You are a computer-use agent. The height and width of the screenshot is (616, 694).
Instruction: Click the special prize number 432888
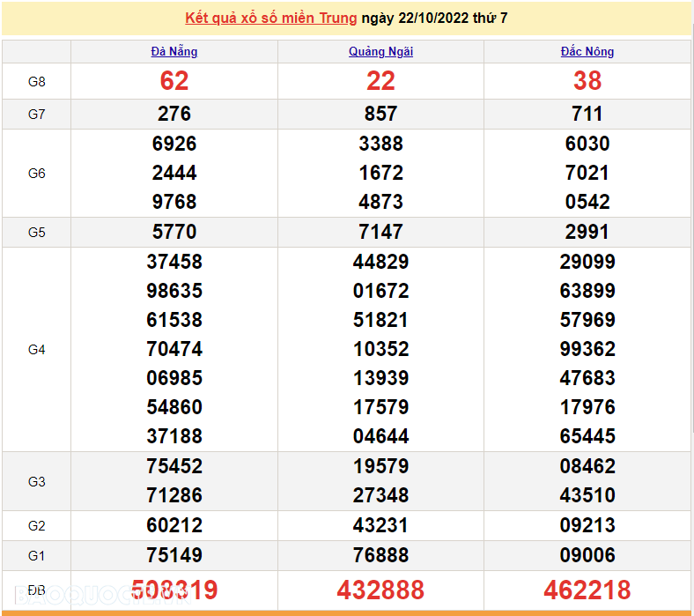tap(380, 590)
